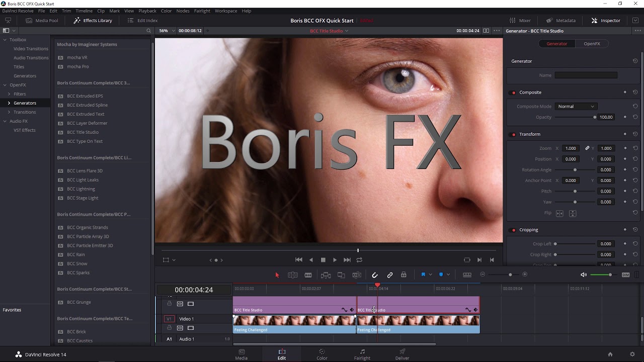Open the Edit Index panel

(142, 21)
